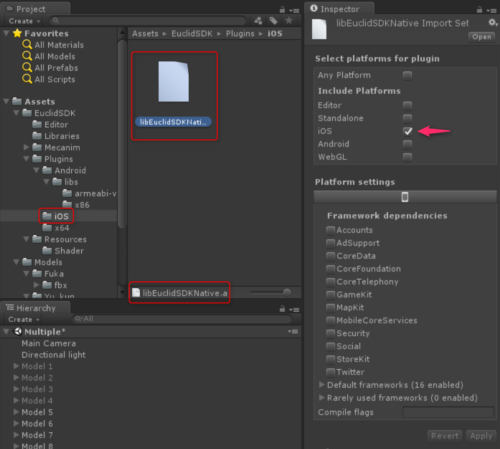Viewport: 500px width, 449px height.
Task: Click search by type icon in Project toolbar
Action: (258, 21)
